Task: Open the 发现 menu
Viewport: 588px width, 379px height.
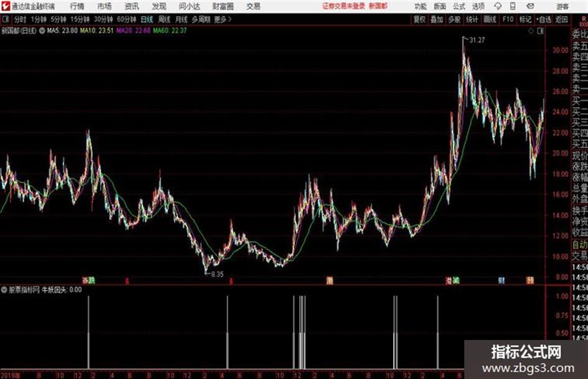Action: click(159, 6)
